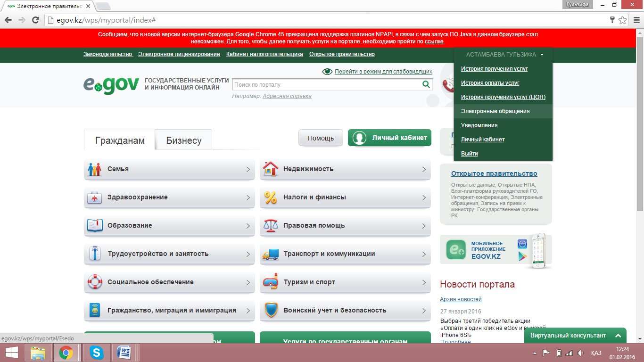Screen dimensions: 644x362
Task: Expand the Виртуальный консультант chat panel
Action: coord(618,336)
